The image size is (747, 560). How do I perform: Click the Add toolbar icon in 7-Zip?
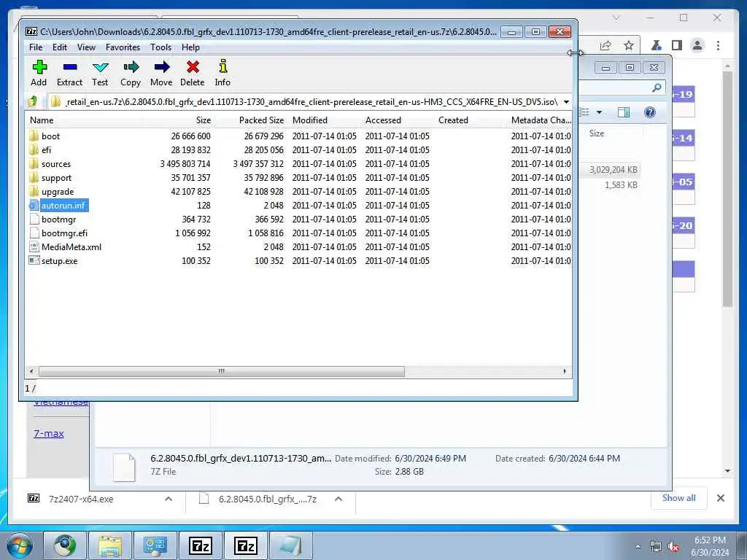[x=39, y=72]
